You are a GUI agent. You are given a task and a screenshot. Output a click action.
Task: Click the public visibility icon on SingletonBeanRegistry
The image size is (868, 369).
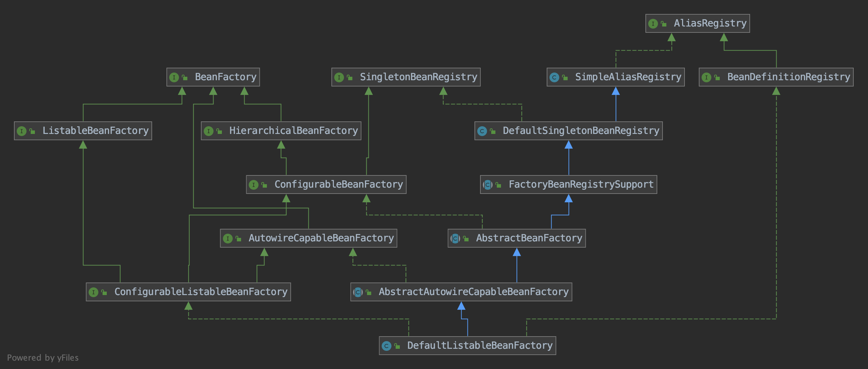[x=350, y=77]
